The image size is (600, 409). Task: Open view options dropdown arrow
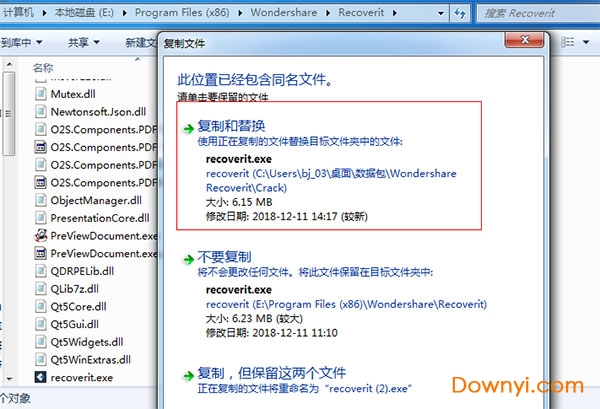coord(586,42)
